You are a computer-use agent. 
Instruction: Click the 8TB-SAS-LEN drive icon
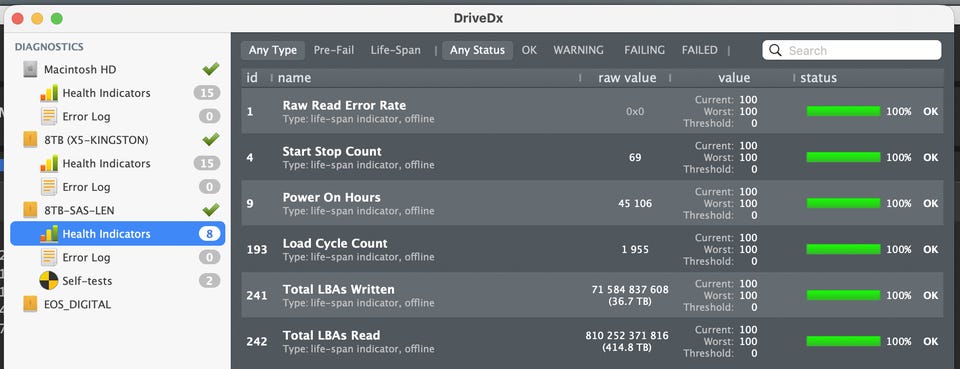[x=30, y=211]
